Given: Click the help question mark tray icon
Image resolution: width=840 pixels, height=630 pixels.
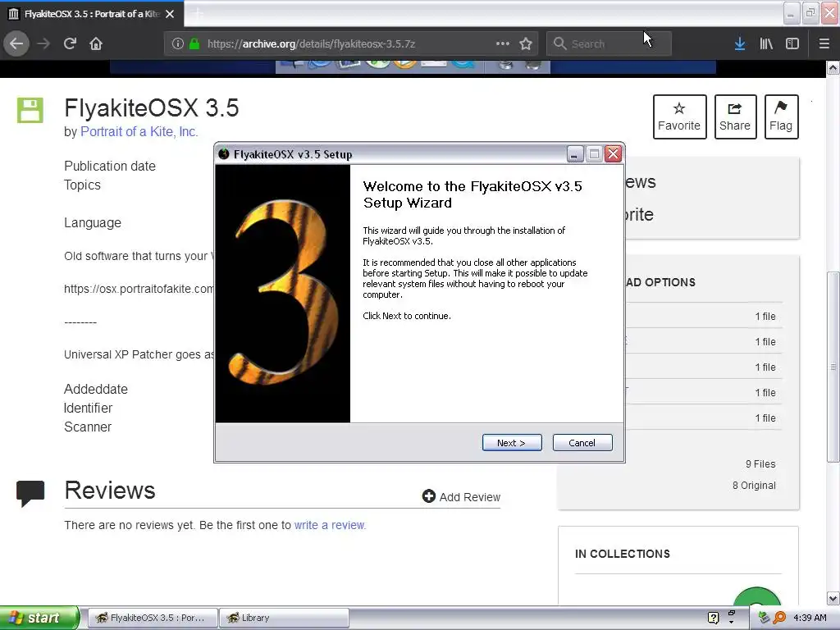Looking at the screenshot, I should click(x=713, y=618).
